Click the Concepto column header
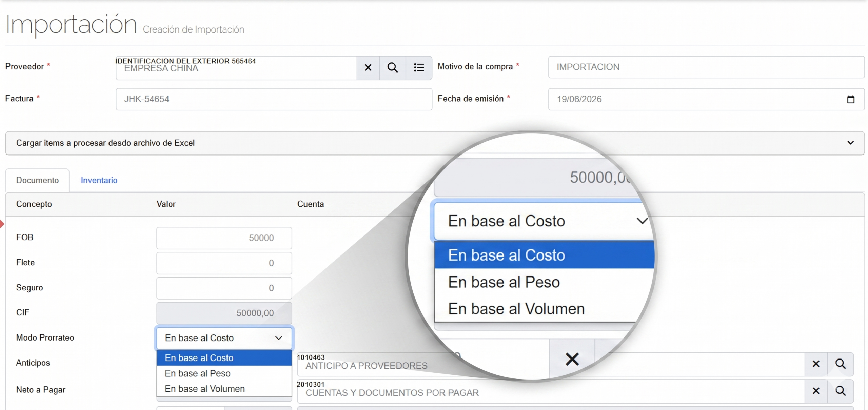The height and width of the screenshot is (410, 868). coord(34,204)
